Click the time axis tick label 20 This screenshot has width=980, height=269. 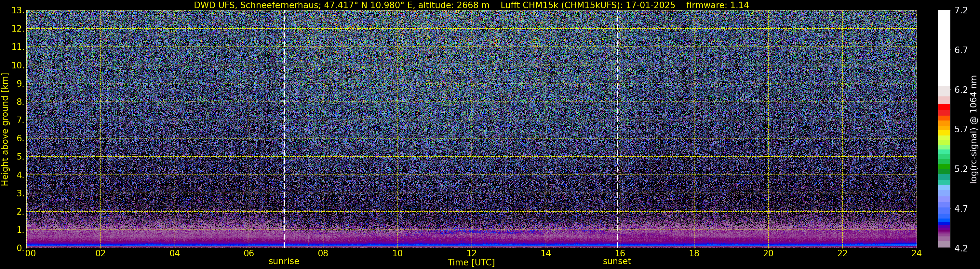[x=768, y=253]
